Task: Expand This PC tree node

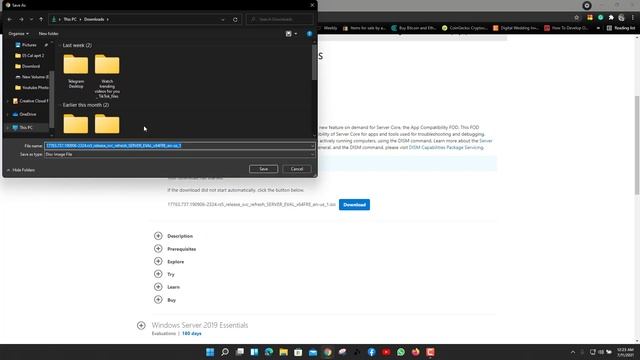Action: pos(7,127)
